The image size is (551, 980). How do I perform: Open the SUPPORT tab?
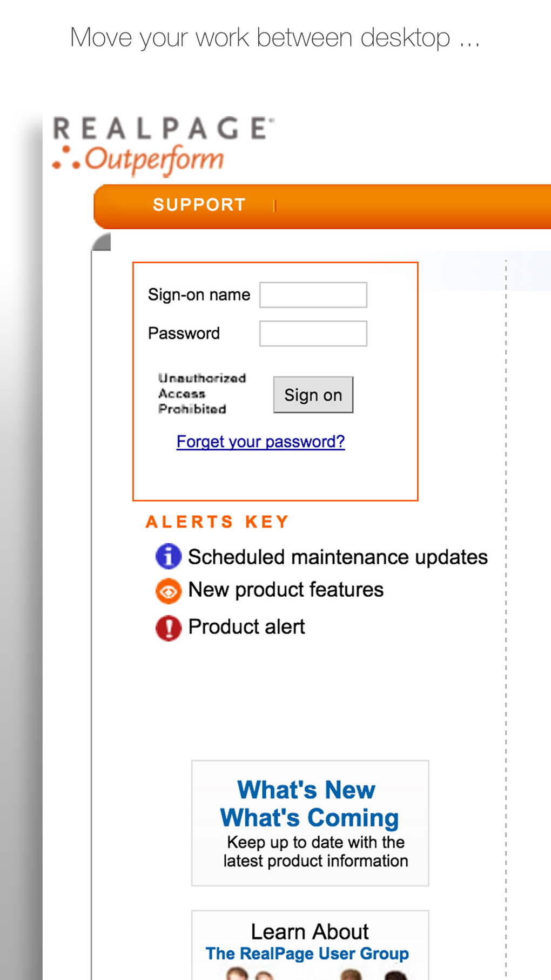[x=199, y=205]
